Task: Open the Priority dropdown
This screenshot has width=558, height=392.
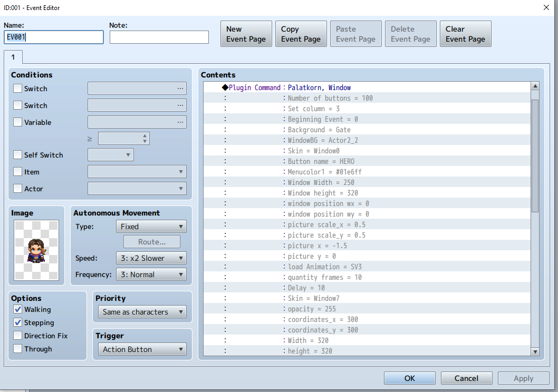Action: (x=142, y=312)
